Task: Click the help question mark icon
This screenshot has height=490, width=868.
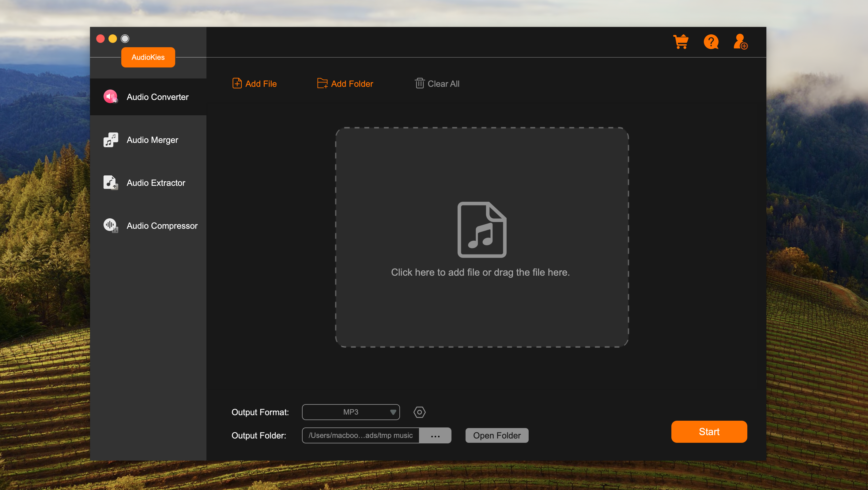Action: coord(711,42)
